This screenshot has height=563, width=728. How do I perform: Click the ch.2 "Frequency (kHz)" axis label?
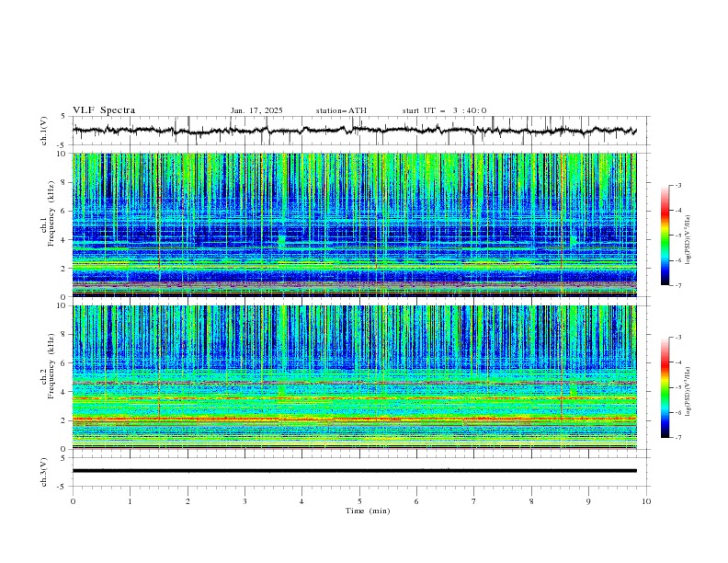tap(51, 365)
